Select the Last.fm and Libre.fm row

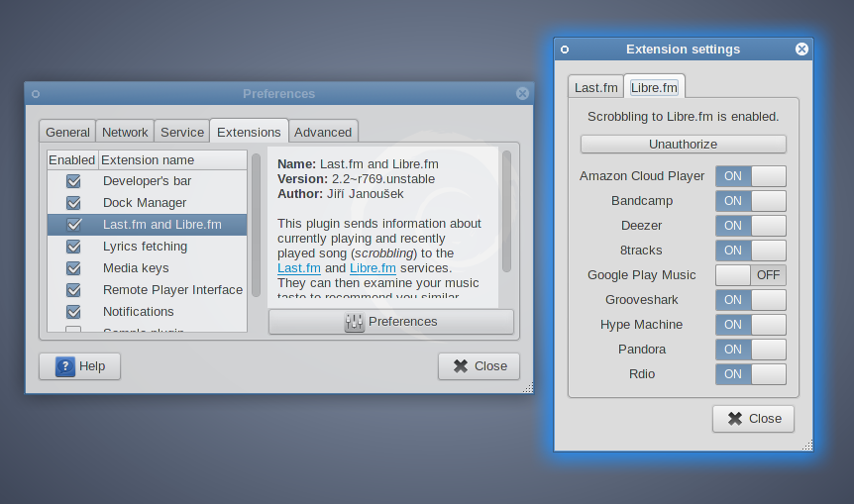click(147, 225)
